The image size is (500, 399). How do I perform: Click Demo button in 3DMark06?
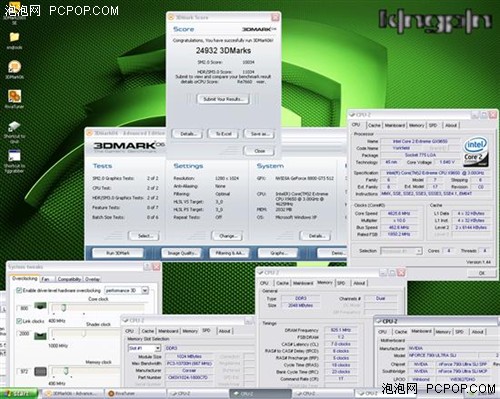click(x=333, y=253)
